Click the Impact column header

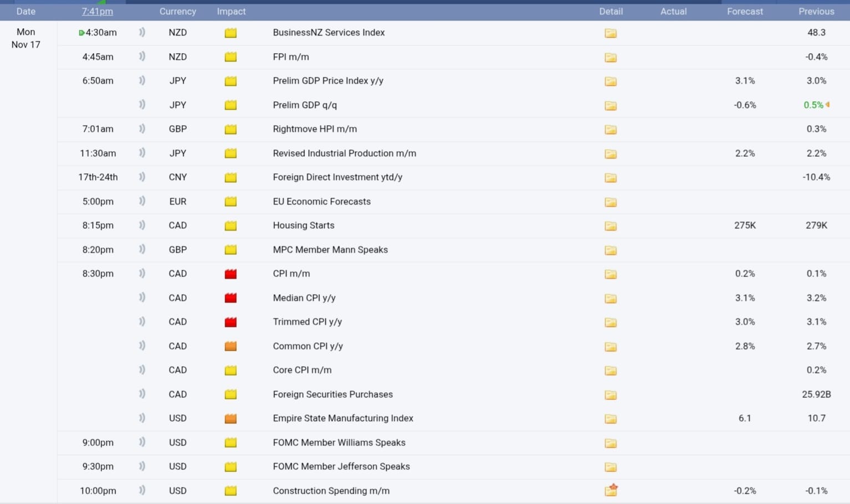click(x=231, y=12)
